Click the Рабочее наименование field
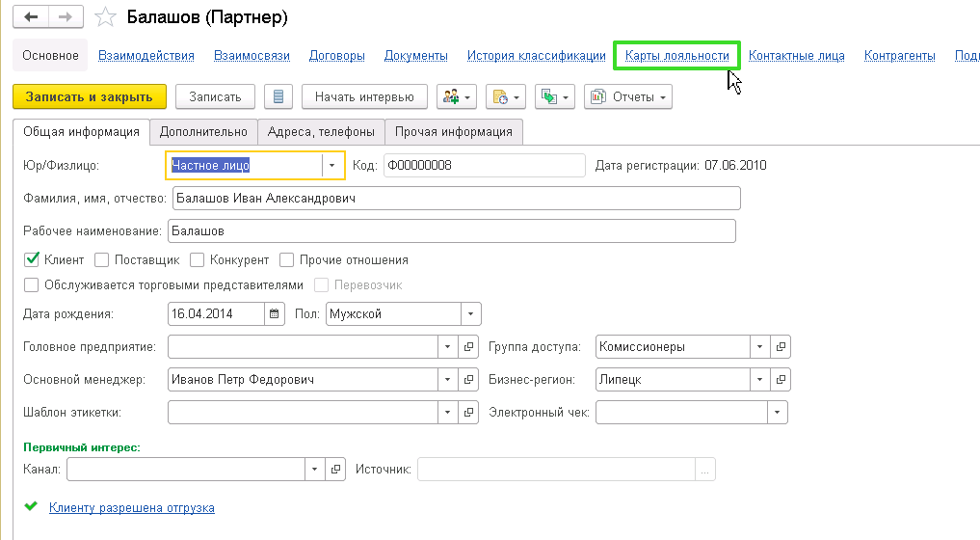The height and width of the screenshot is (540, 980). click(x=451, y=230)
